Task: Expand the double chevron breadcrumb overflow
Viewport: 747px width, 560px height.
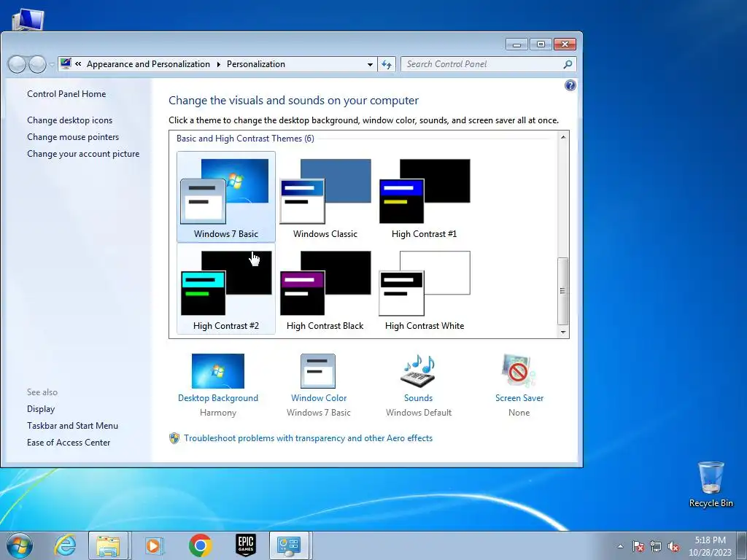Action: tap(78, 64)
